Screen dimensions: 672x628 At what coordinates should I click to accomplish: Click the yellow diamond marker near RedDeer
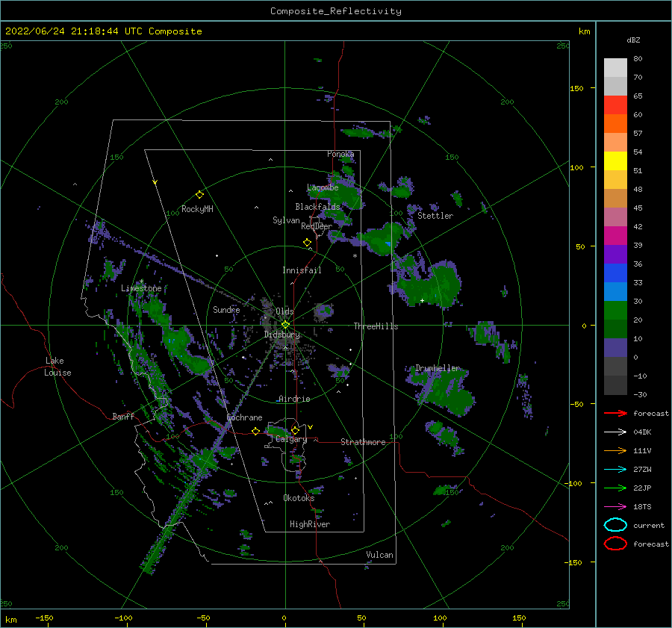coord(307,243)
